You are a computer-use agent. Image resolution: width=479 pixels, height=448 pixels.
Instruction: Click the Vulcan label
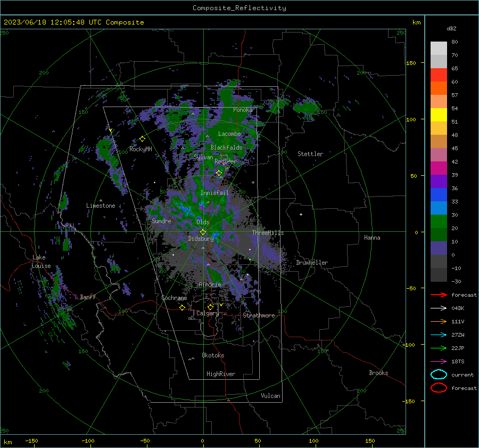coord(270,396)
